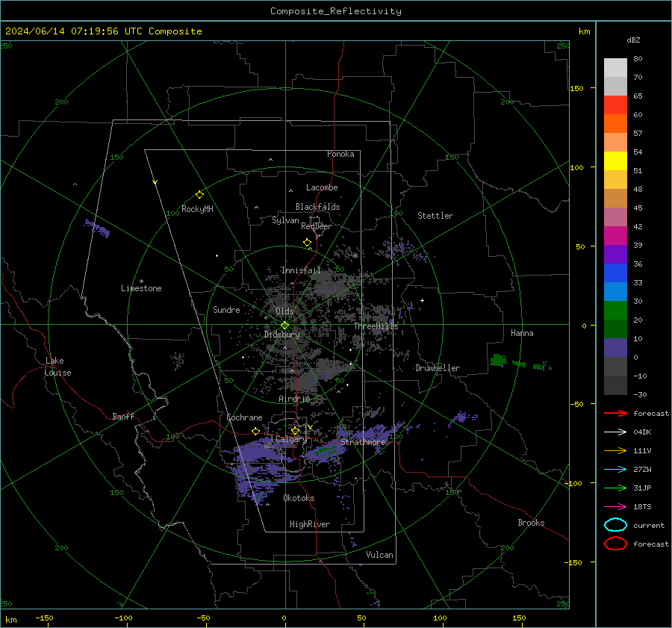The width and height of the screenshot is (672, 628).
Task: Click the Stettler city label
Action: tap(435, 216)
